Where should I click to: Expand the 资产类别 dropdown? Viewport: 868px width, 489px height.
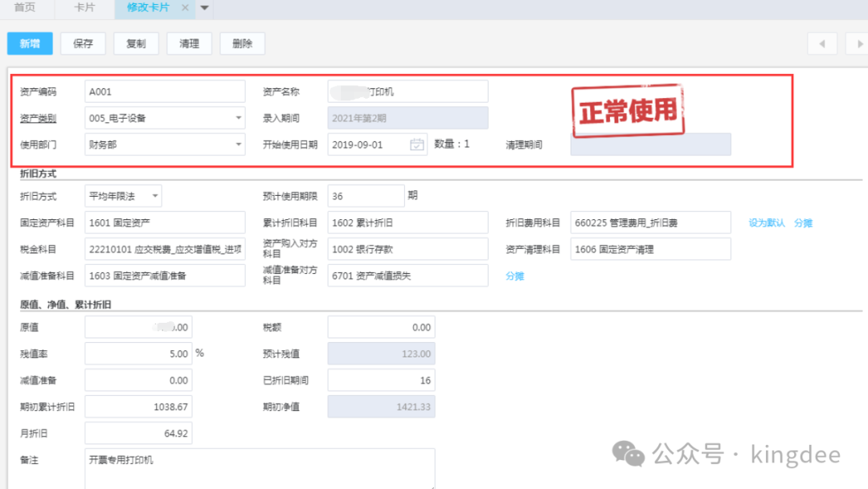click(239, 118)
